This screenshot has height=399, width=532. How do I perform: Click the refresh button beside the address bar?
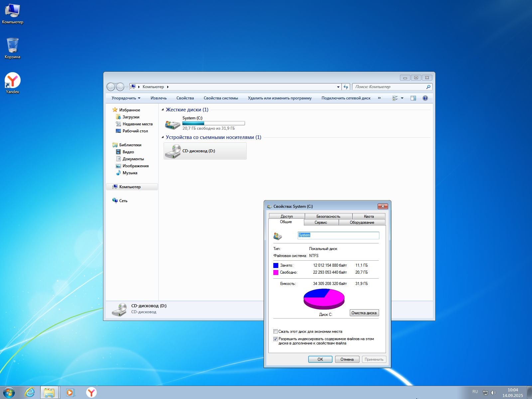click(346, 87)
